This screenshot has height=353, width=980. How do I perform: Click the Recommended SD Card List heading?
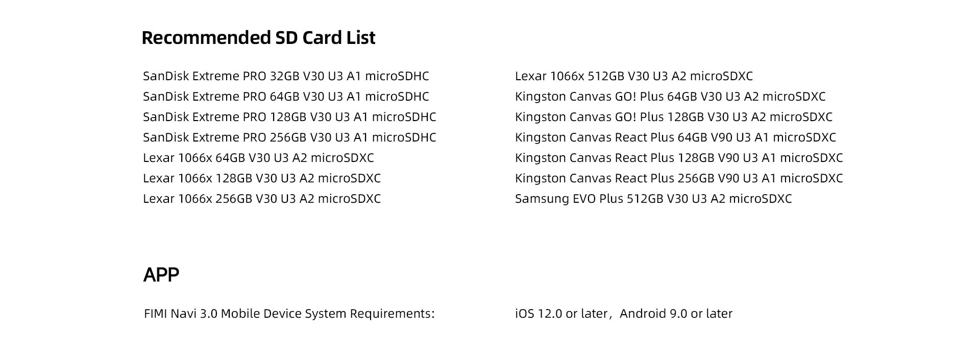coord(258,38)
